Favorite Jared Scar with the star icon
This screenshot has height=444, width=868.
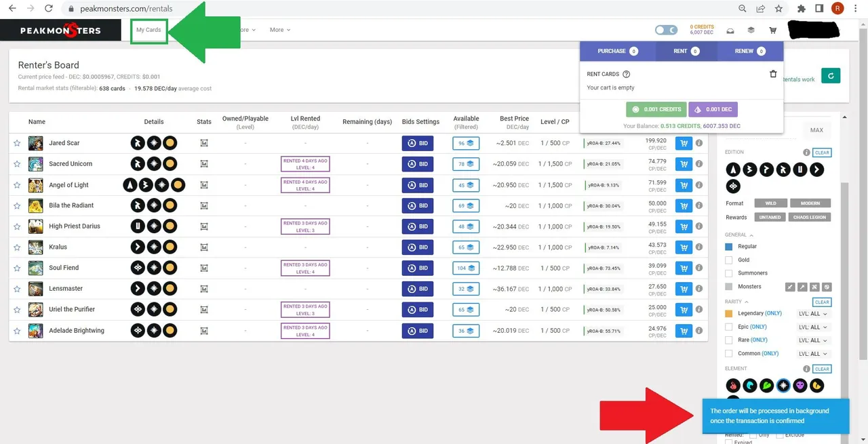(x=17, y=143)
